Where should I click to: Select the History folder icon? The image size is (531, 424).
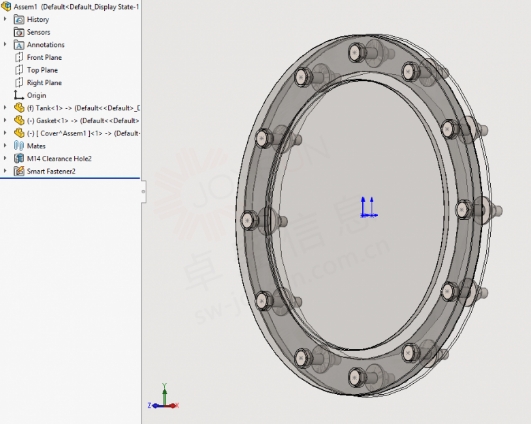tap(19, 19)
